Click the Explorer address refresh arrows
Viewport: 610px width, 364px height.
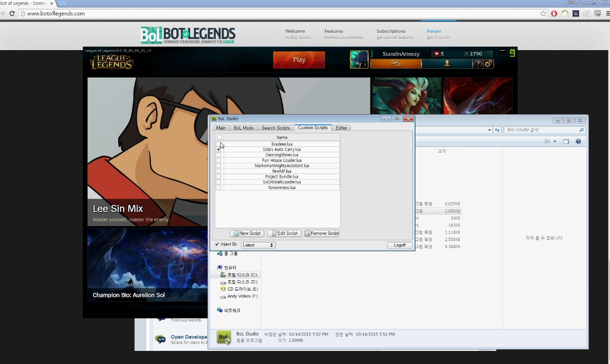[498, 130]
